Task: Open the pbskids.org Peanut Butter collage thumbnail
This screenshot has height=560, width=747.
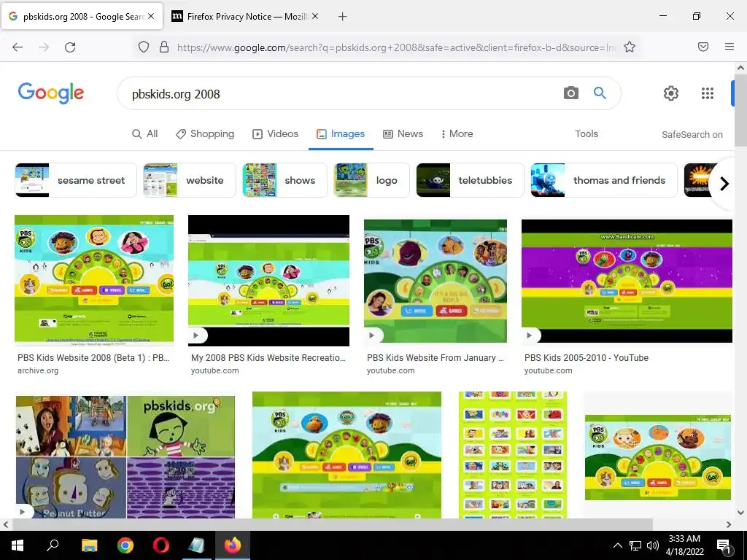Action: click(x=125, y=457)
